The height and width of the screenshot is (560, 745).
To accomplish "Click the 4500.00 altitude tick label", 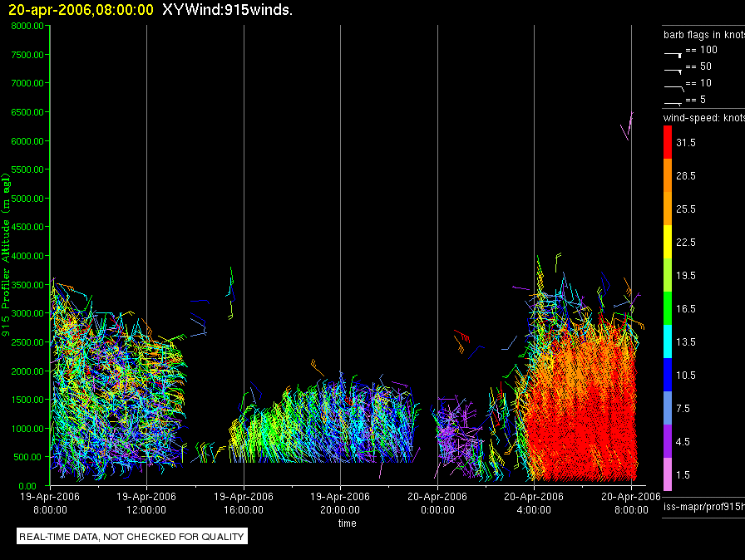I will click(27, 227).
